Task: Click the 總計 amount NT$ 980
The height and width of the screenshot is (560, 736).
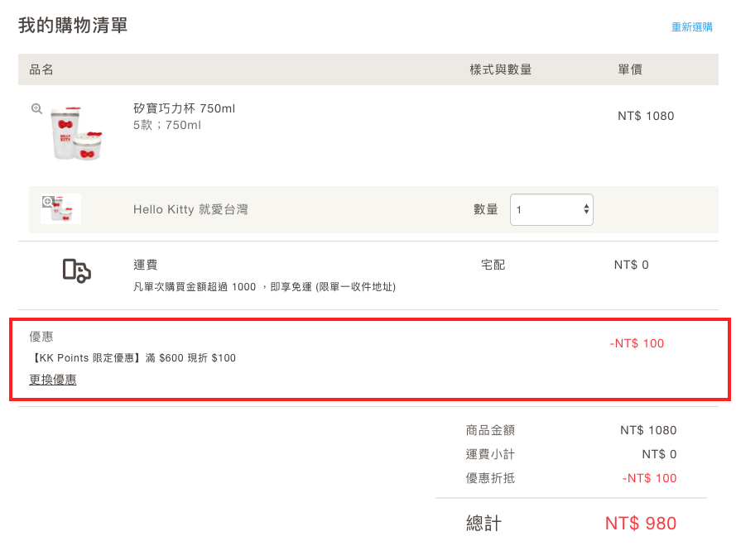Action: coord(640,524)
